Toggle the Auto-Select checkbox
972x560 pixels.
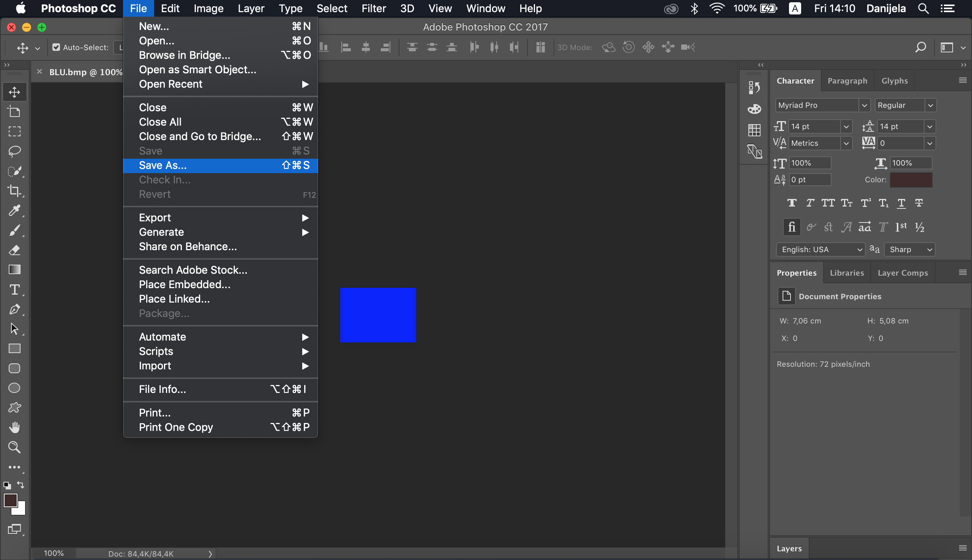coord(56,47)
